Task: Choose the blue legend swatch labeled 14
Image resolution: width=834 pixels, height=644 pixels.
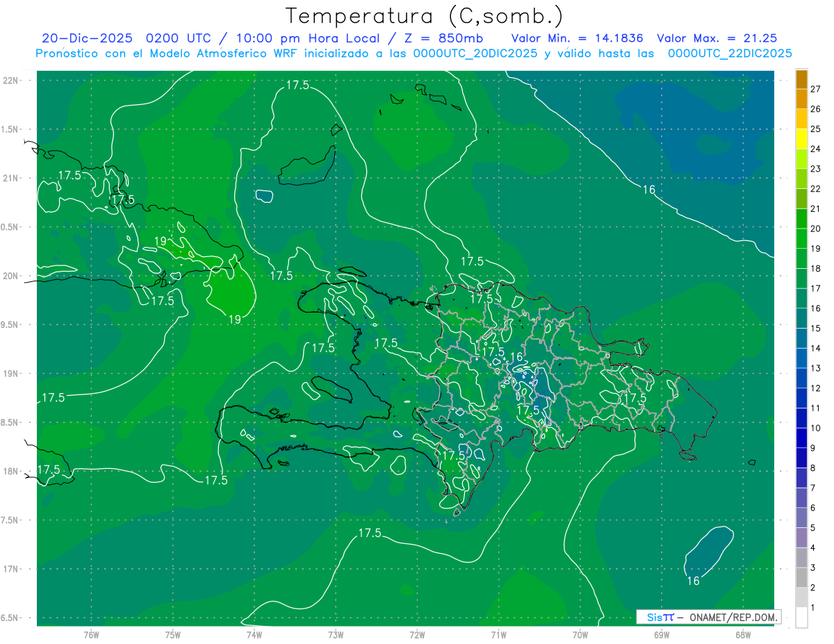Action: click(801, 338)
